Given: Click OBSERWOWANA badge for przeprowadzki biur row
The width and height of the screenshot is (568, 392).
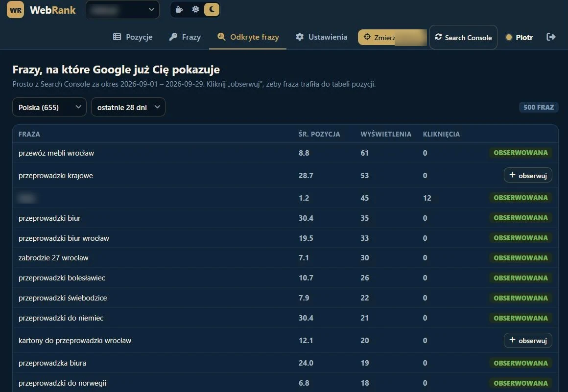Looking at the screenshot, I should pyautogui.click(x=521, y=218).
